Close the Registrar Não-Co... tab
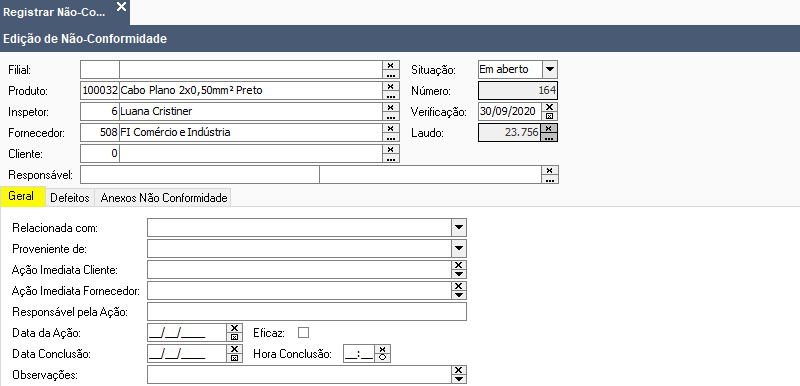 point(121,7)
